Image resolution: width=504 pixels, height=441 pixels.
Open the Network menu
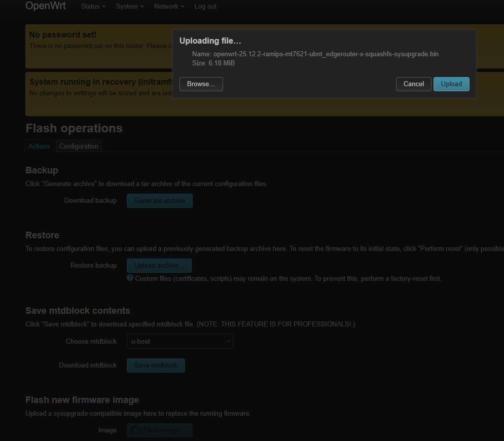pos(169,7)
